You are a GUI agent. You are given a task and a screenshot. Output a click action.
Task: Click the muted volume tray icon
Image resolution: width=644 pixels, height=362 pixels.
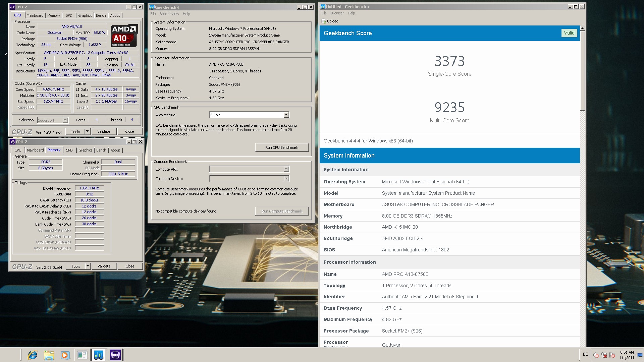point(596,355)
